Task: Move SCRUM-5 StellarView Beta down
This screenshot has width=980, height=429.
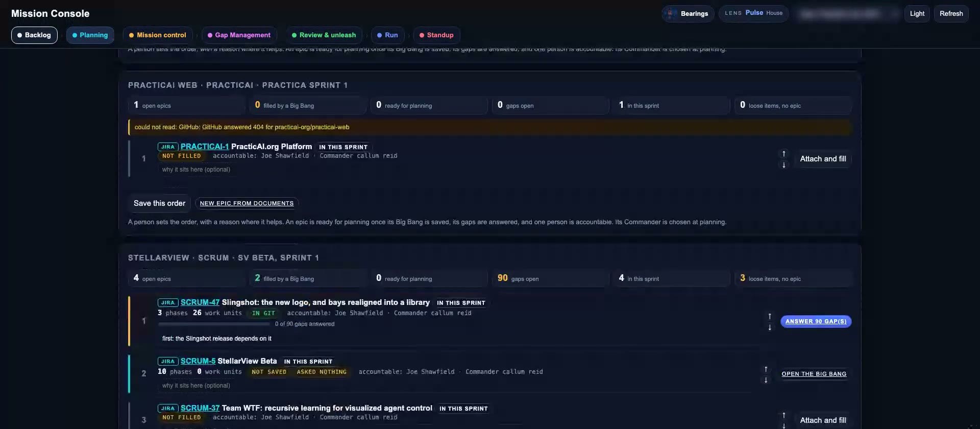Action: [766, 380]
